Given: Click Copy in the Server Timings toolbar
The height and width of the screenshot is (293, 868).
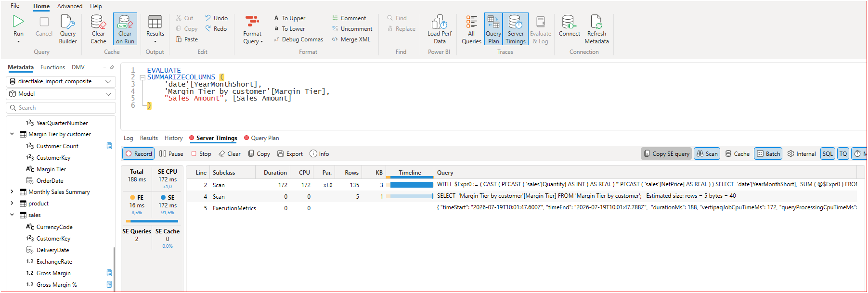Looking at the screenshot, I should point(259,154).
